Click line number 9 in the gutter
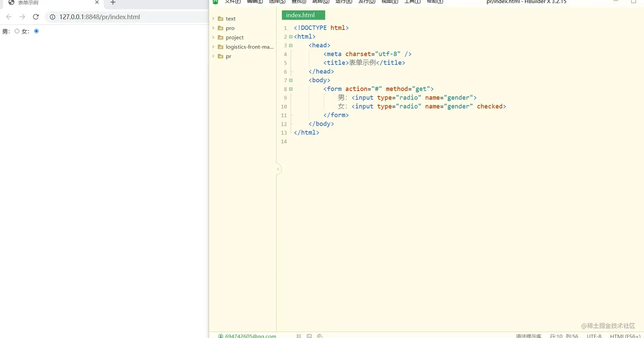Image resolution: width=644 pixels, height=338 pixels. click(285, 98)
